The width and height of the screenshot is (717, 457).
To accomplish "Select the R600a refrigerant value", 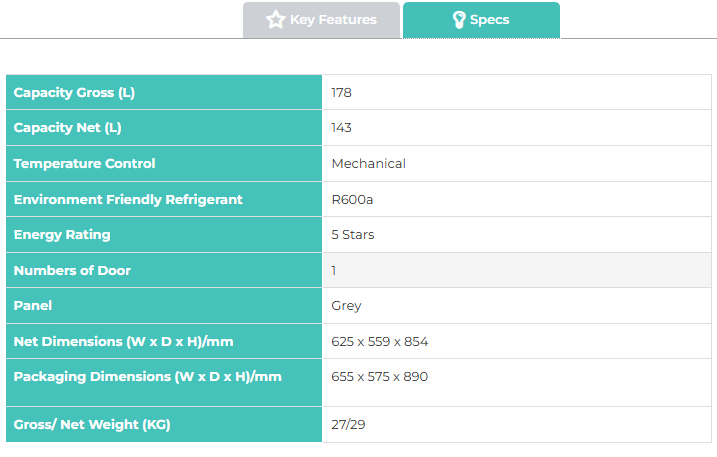I will (x=351, y=199).
